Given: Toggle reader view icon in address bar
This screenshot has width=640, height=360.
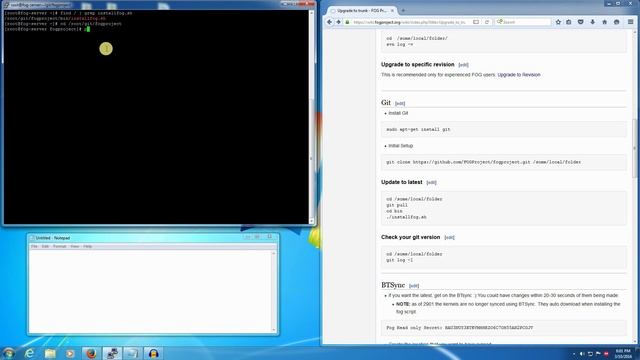Looking at the screenshot, I should (476, 22).
